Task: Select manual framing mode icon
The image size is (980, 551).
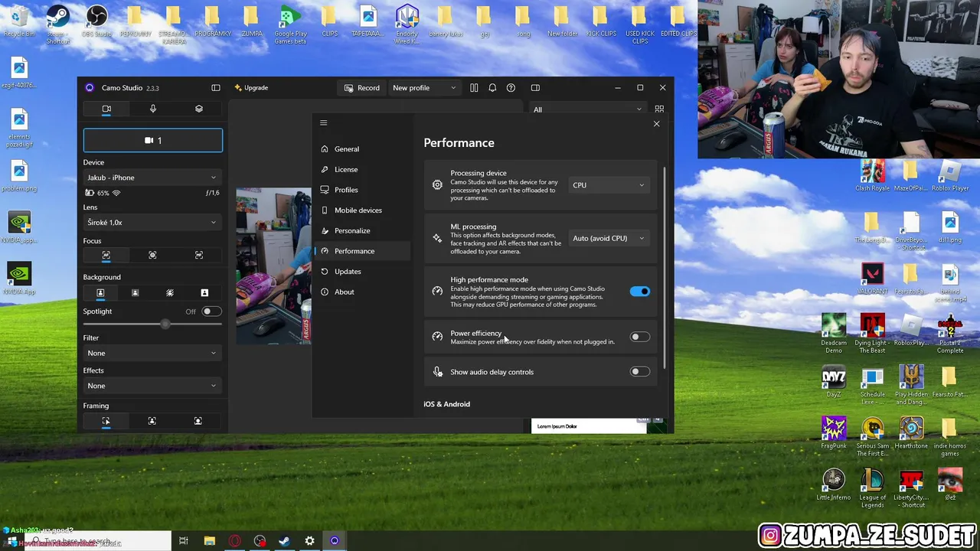Action: pyautogui.click(x=106, y=421)
